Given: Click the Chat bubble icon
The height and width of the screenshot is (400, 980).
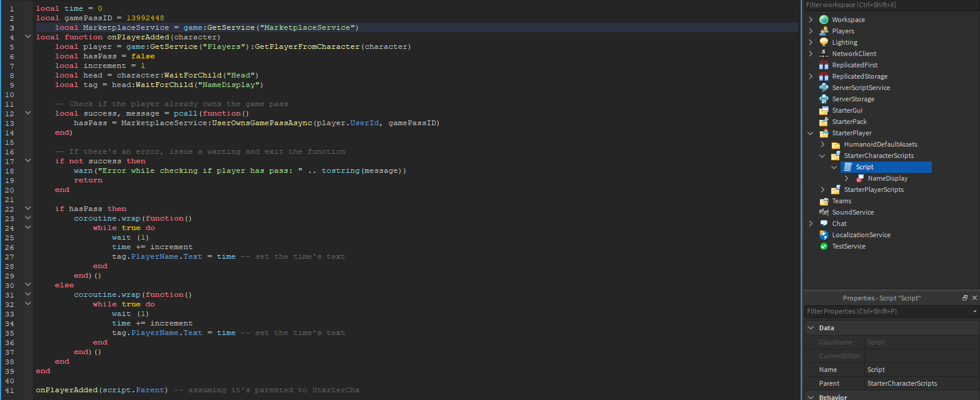Looking at the screenshot, I should 823,224.
